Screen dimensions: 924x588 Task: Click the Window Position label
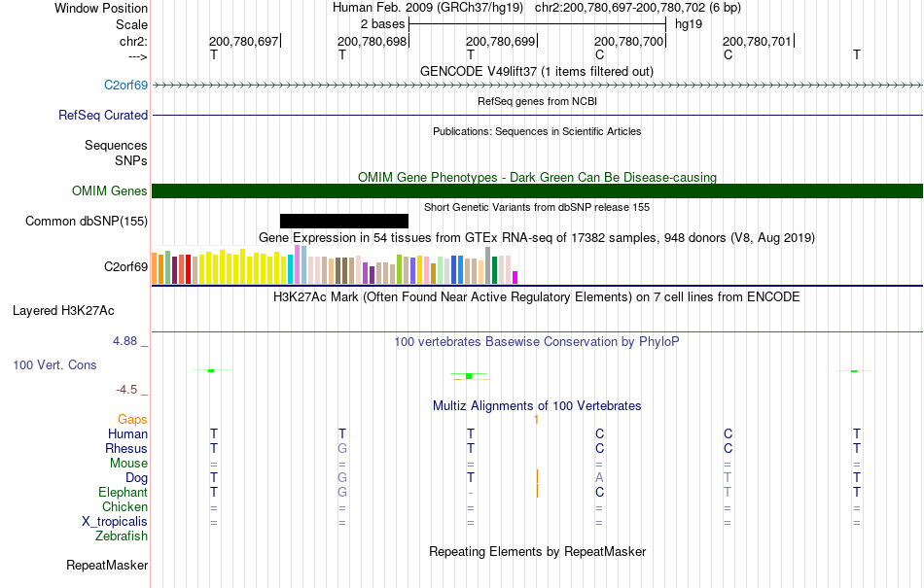pyautogui.click(x=101, y=8)
